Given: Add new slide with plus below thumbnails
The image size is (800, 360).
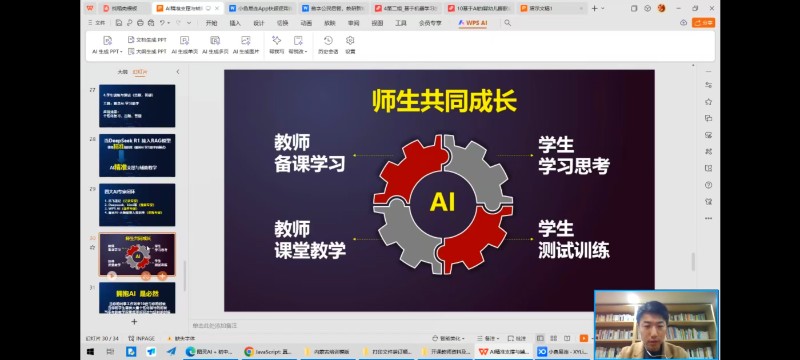Looking at the screenshot, I should coord(134,322).
